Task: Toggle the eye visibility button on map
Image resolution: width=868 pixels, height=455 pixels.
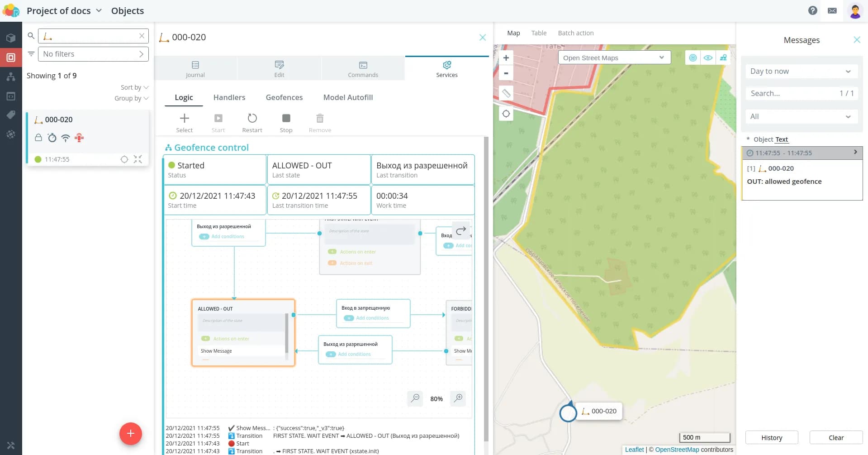Action: (708, 58)
